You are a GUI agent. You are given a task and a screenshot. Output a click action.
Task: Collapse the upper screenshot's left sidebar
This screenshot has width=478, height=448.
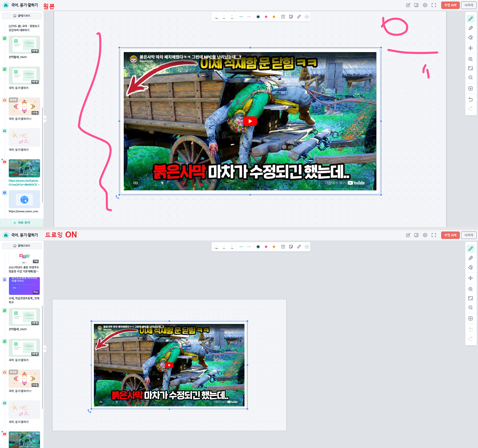(x=45, y=119)
